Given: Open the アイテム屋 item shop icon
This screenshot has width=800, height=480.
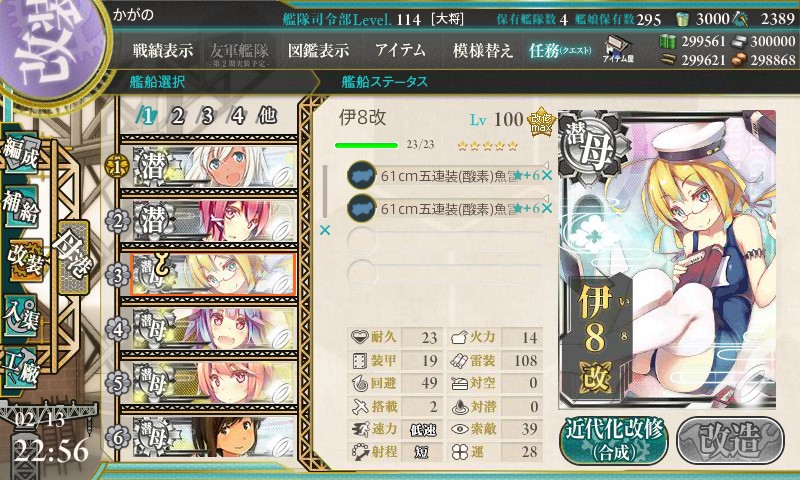Looking at the screenshot, I should [618, 49].
